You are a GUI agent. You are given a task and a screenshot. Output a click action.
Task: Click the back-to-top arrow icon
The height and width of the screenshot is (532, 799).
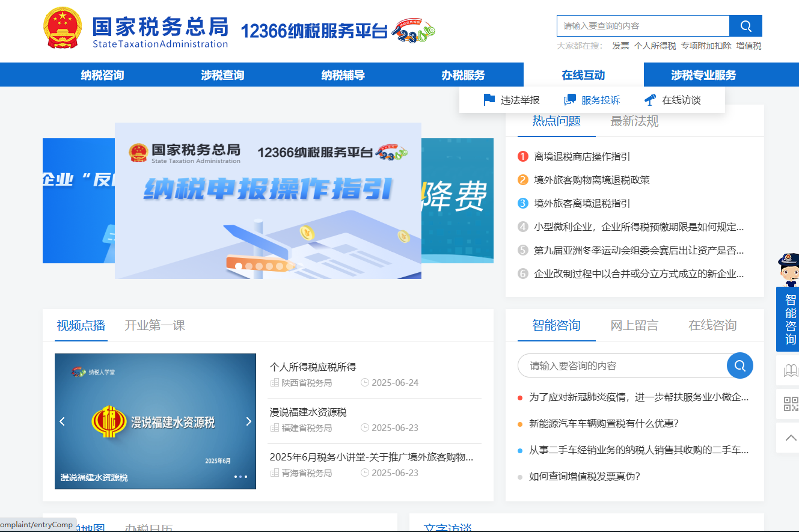click(791, 438)
